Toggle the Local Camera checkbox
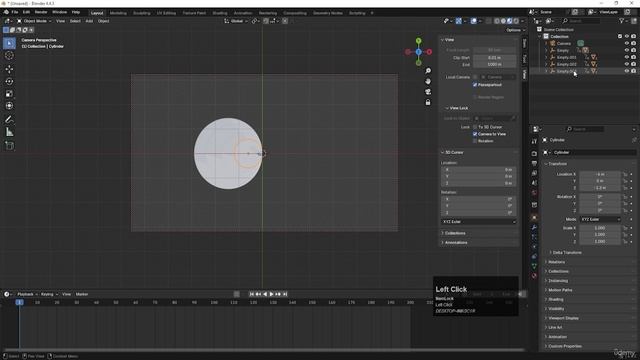This screenshot has height=360, width=640. coord(475,77)
